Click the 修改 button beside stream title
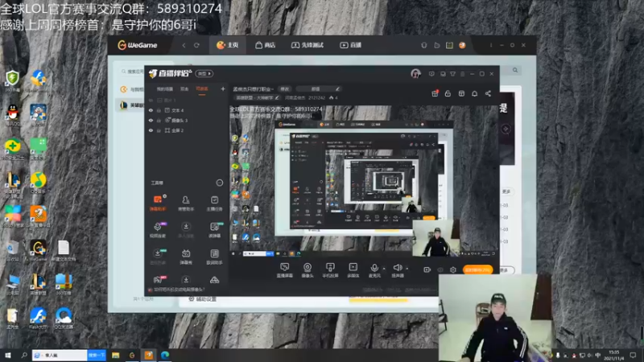This screenshot has width=644, height=362. (285, 88)
